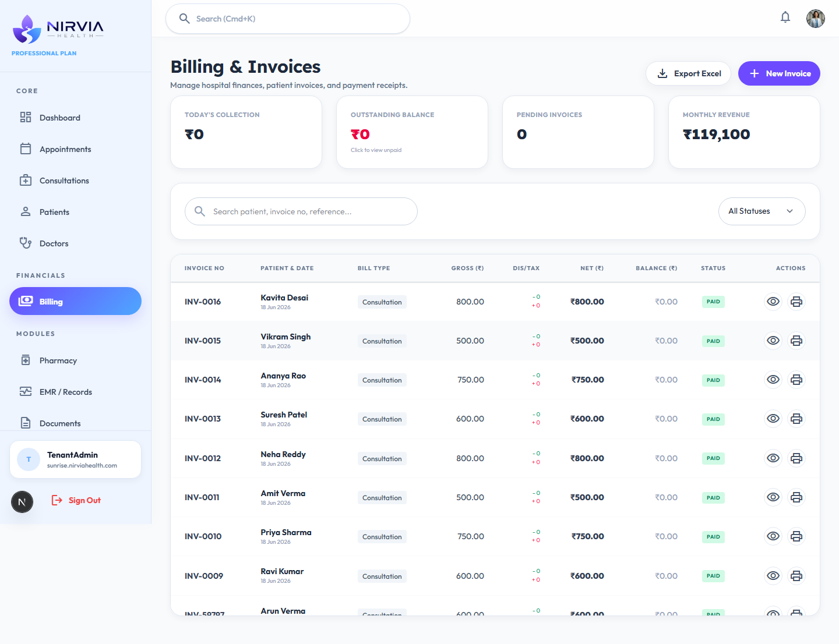Image resolution: width=839 pixels, height=644 pixels.
Task: Select Billing in sidebar
Action: (75, 301)
